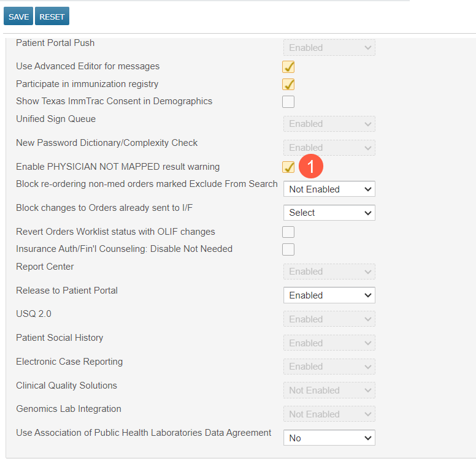Click the Patient Portal Push dropdown
Image resolution: width=476 pixels, height=464 pixels.
(x=329, y=48)
